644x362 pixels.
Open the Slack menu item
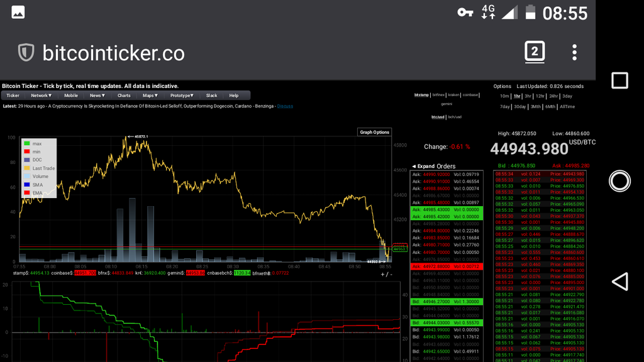211,96
